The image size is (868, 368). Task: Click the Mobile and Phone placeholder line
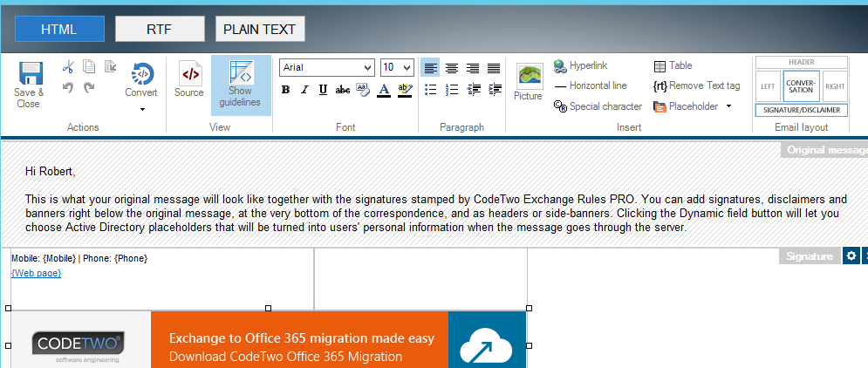coord(79,258)
